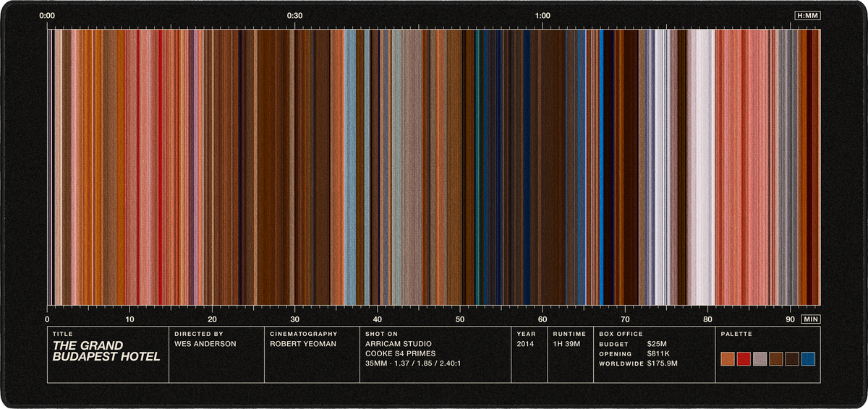The width and height of the screenshot is (868, 409).
Task: Click the runtime value "1H 39M"
Action: tap(567, 344)
